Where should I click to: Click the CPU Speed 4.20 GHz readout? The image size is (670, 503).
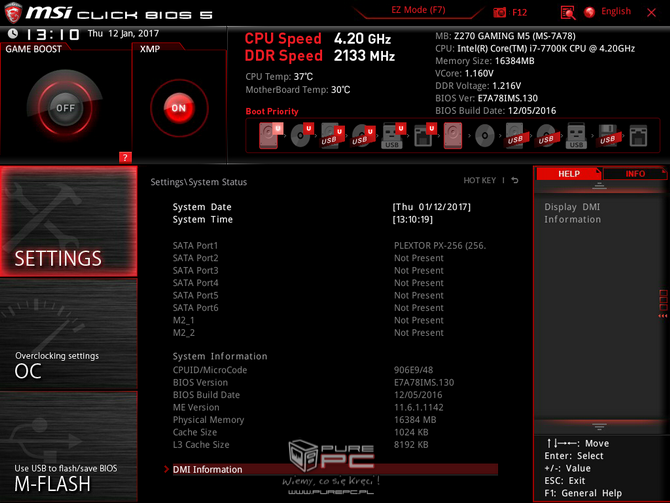pos(317,38)
